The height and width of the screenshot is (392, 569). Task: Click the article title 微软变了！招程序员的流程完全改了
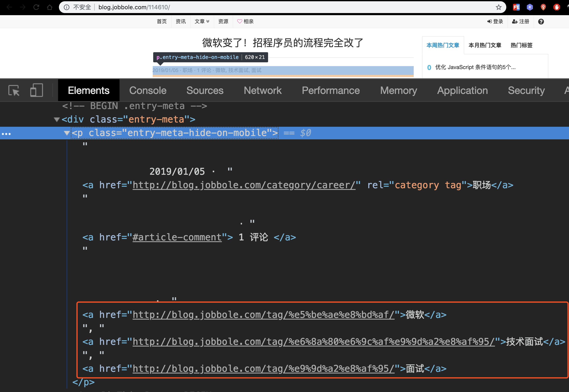pyautogui.click(x=283, y=43)
